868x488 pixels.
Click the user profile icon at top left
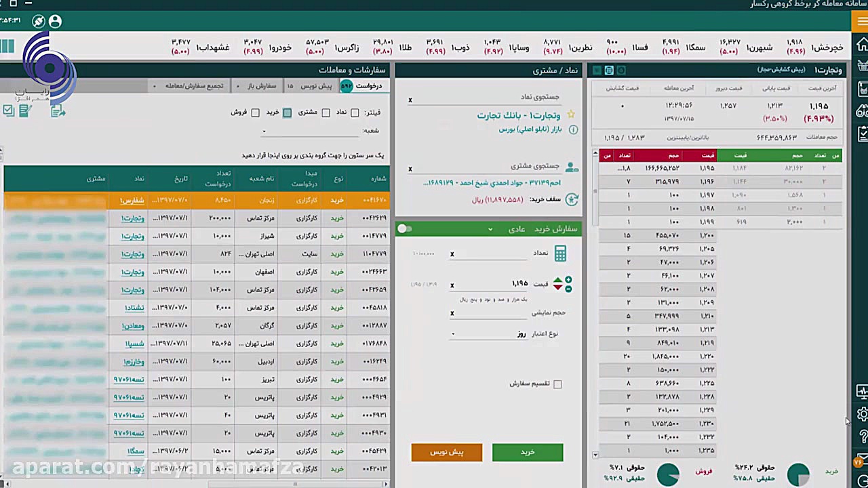pos(55,22)
